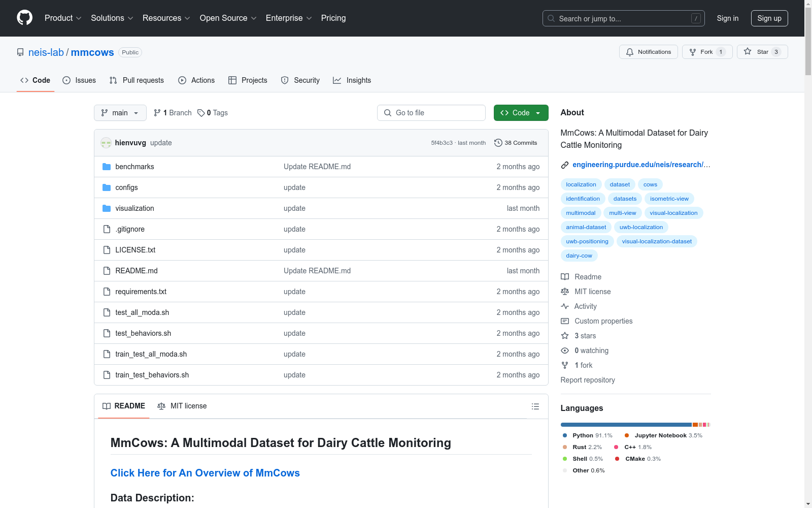812x508 pixels.
Task: Click the watching eye icon
Action: 565,351
